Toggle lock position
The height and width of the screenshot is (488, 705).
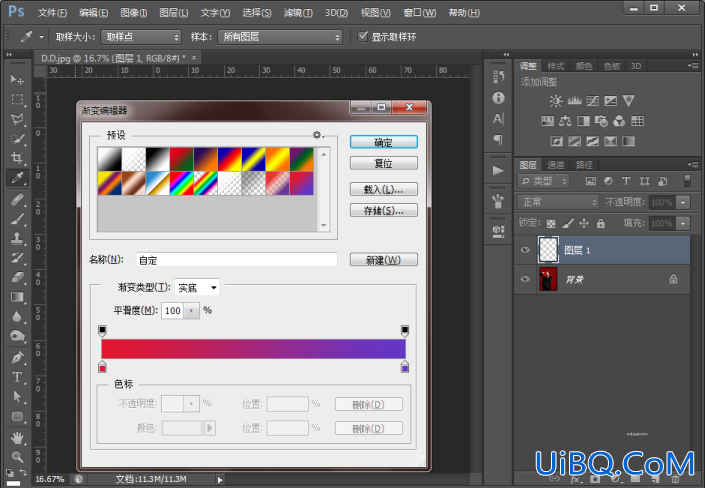[584, 223]
